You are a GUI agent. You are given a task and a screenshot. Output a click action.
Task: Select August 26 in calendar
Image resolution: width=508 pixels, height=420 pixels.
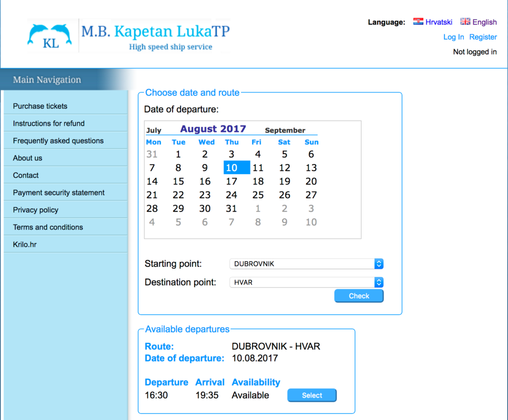284,195
